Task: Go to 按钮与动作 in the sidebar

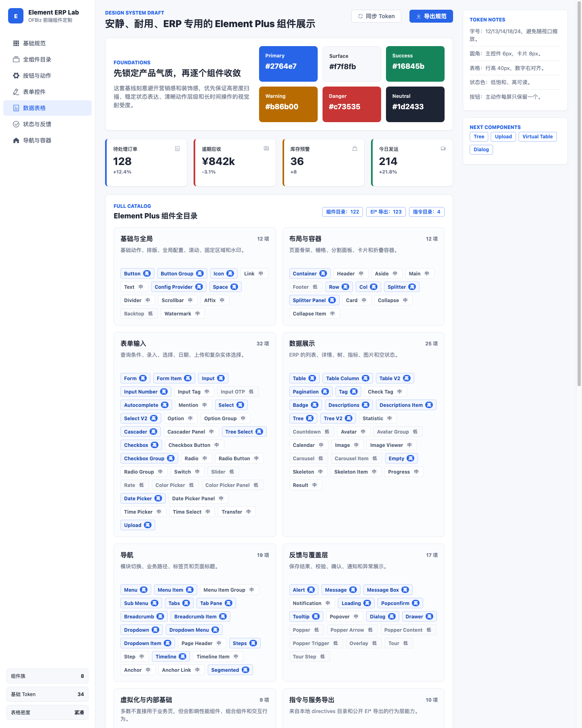Action: [47, 76]
